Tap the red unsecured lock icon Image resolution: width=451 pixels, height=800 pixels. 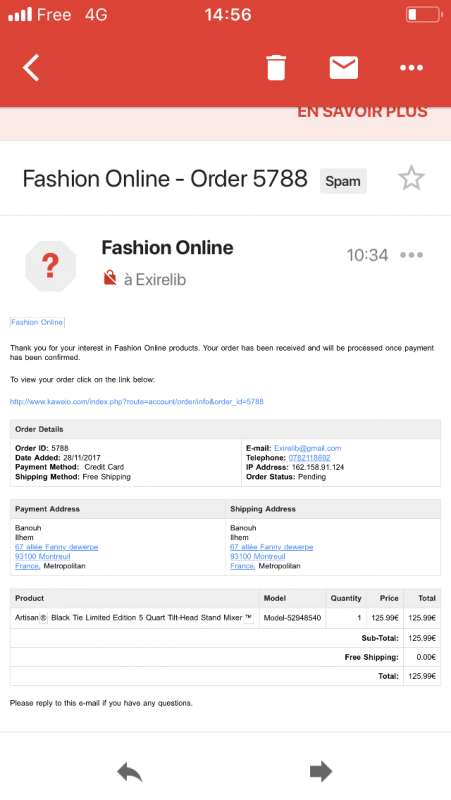[110, 278]
